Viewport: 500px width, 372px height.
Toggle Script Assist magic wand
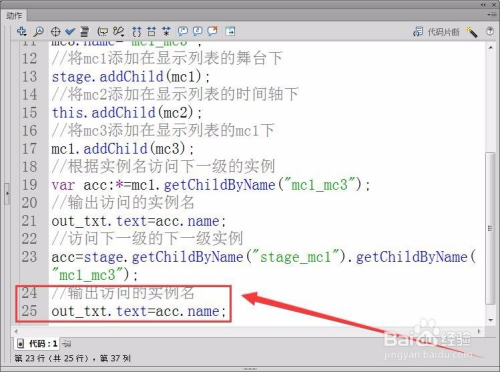click(x=471, y=32)
